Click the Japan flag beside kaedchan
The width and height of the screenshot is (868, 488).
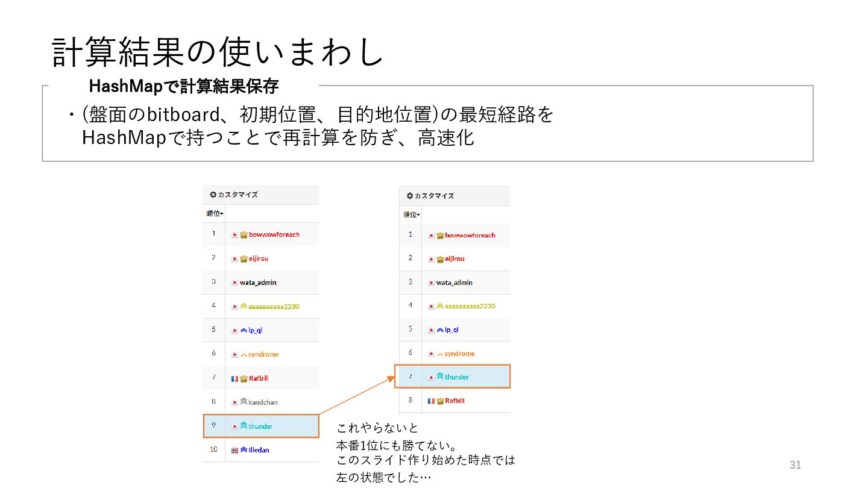tap(235, 402)
